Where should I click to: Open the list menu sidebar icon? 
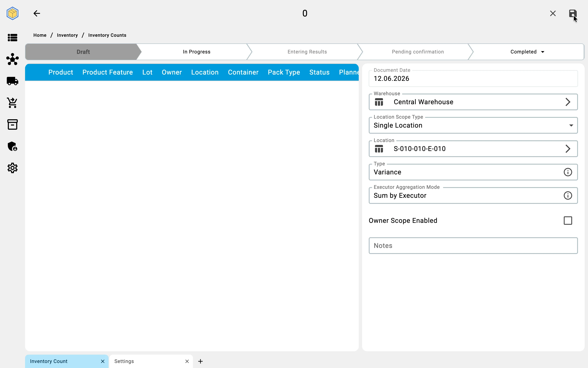(12, 38)
